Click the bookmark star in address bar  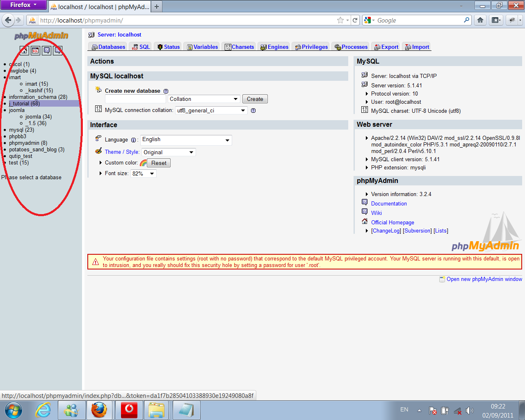(340, 20)
